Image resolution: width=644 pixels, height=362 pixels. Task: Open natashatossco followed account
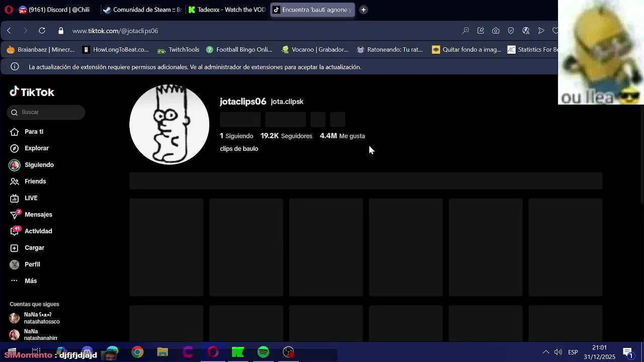[35, 318]
